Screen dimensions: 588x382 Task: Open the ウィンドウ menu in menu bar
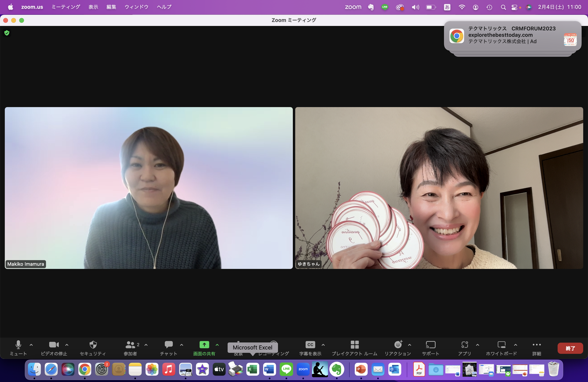click(x=136, y=7)
